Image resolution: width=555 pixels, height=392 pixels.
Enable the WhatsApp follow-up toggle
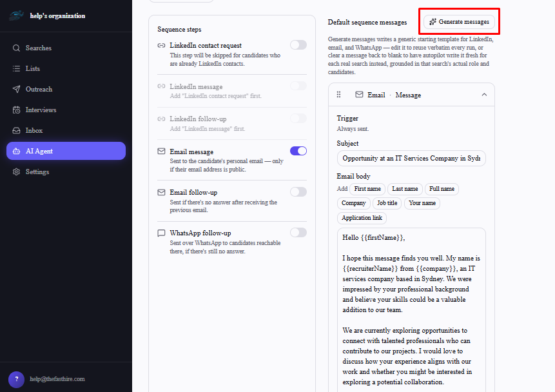click(298, 233)
